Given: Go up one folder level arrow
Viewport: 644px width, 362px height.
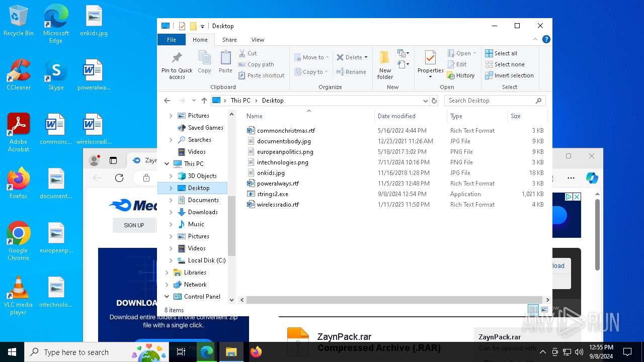Looking at the screenshot, I should click(204, 101).
